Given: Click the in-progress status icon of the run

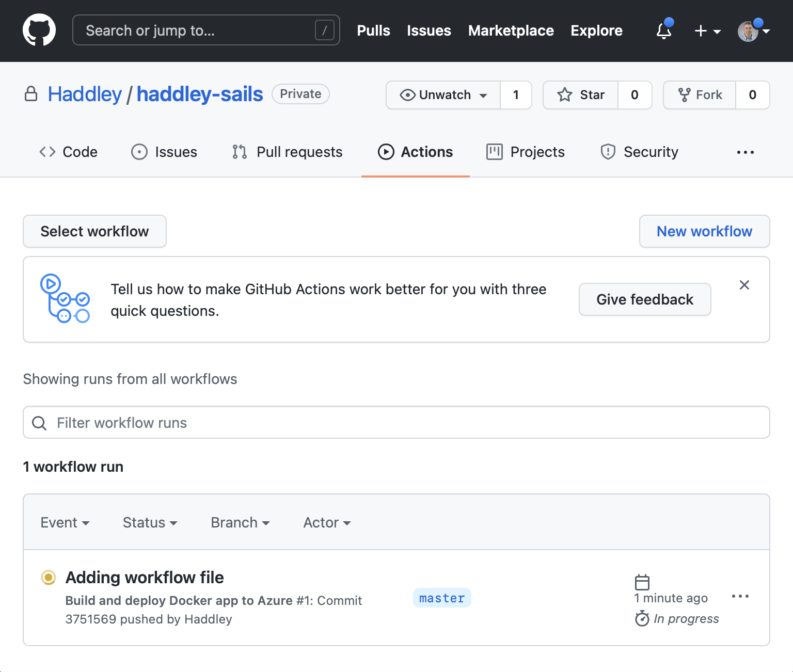Looking at the screenshot, I should click(49, 577).
